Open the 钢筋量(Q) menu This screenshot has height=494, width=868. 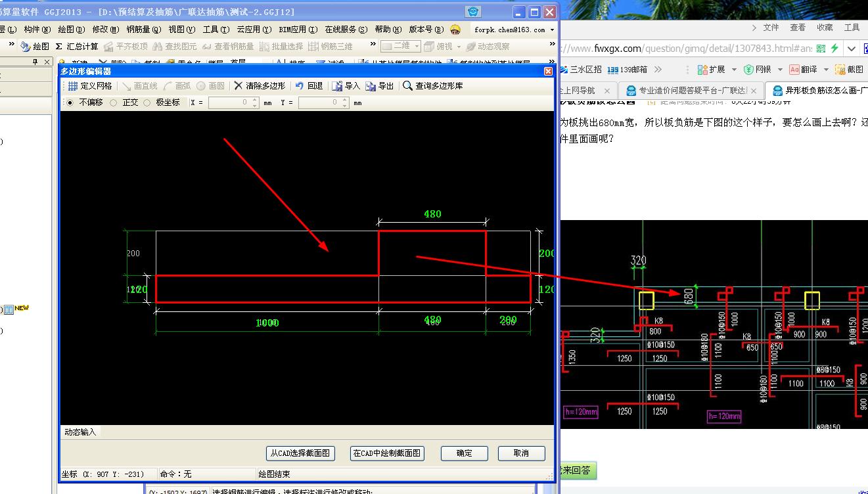click(143, 30)
